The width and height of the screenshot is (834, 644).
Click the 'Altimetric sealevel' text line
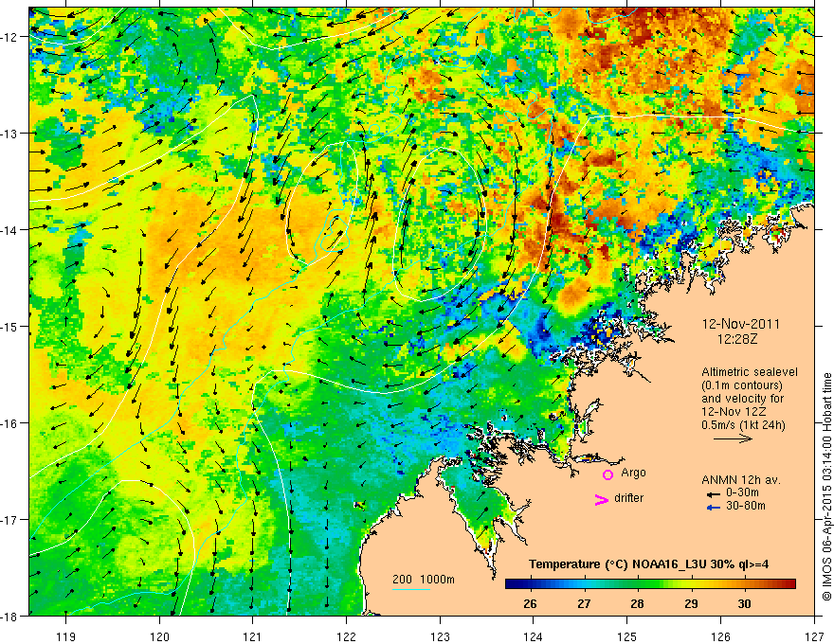pos(750,372)
